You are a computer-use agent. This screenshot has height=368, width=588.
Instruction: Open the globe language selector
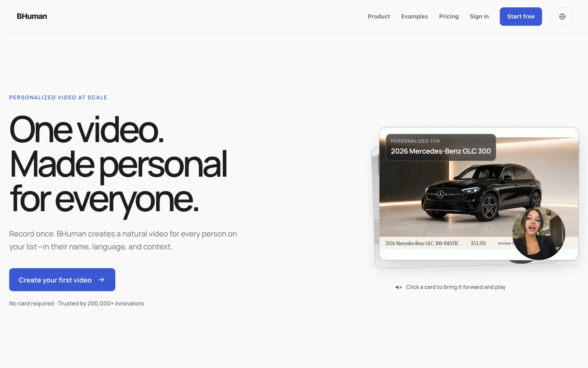point(562,17)
